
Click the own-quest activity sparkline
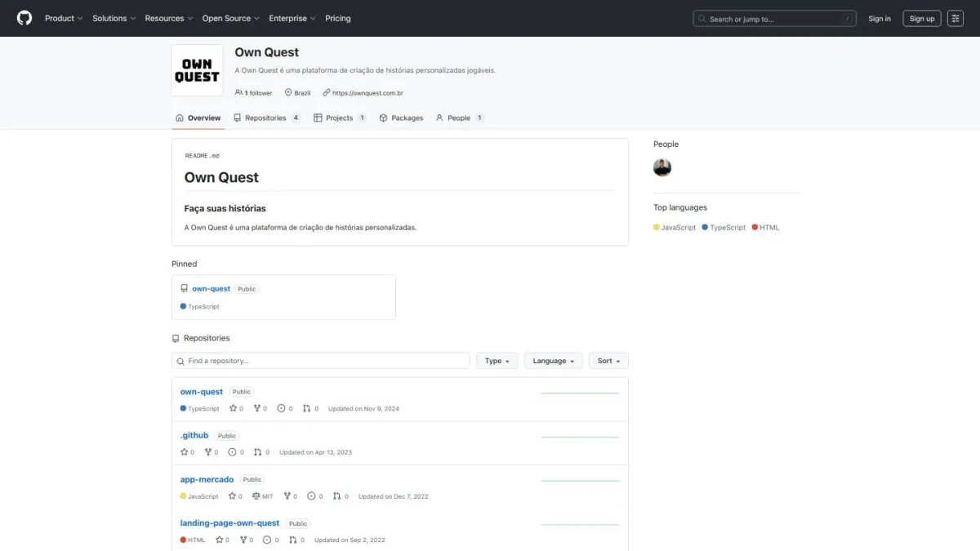pyautogui.click(x=580, y=393)
